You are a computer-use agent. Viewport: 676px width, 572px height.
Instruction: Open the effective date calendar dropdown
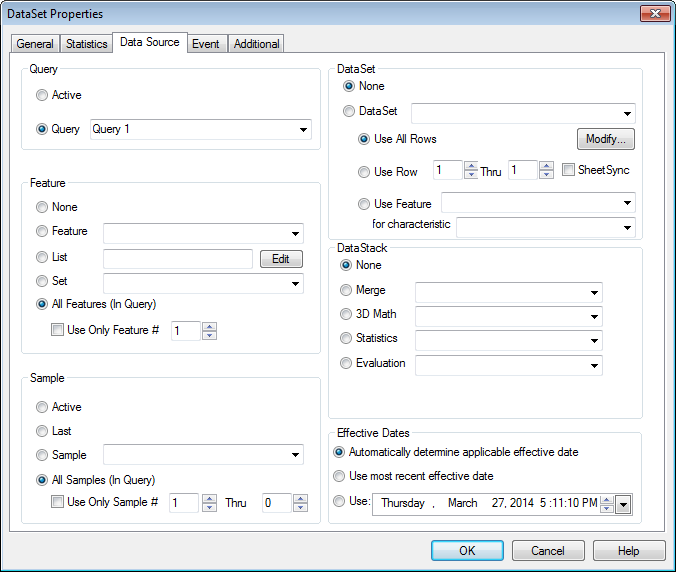pyautogui.click(x=623, y=505)
